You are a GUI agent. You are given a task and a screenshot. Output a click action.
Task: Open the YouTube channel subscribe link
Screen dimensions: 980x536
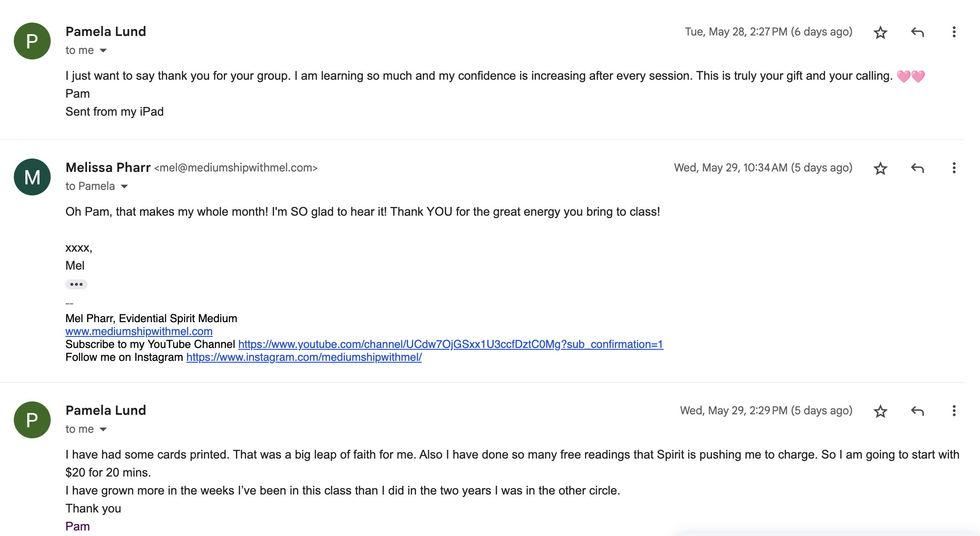tap(450, 344)
